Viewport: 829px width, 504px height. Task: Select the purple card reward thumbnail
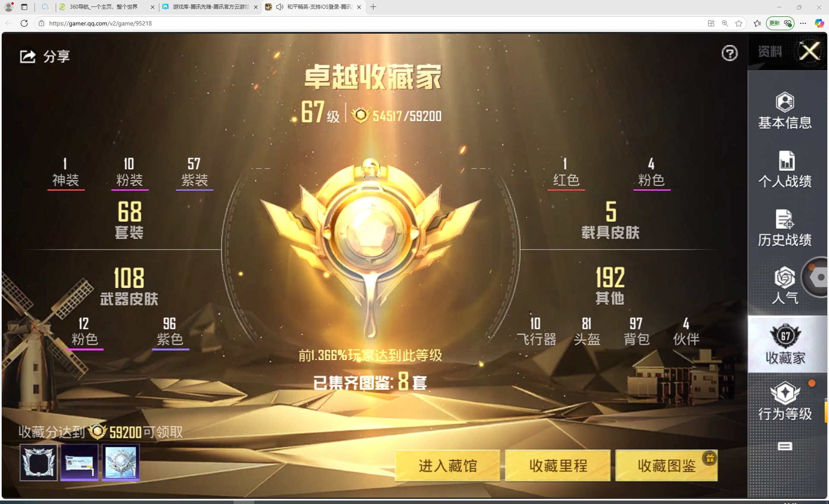pos(79,463)
